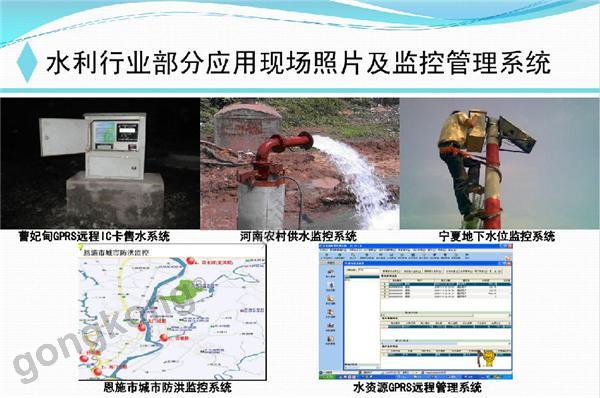The image size is (600, 398).
Task: Click the yellow cartoon lion assistant
Action: [488, 358]
